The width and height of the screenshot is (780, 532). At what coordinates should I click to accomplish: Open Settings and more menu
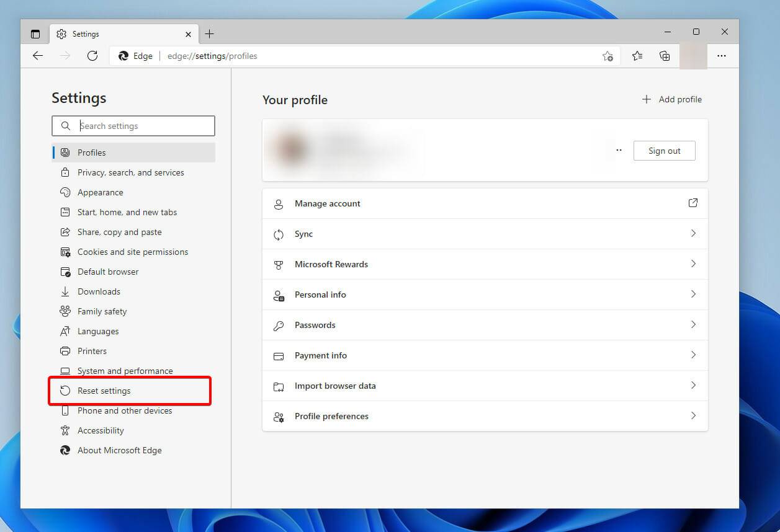coord(721,56)
